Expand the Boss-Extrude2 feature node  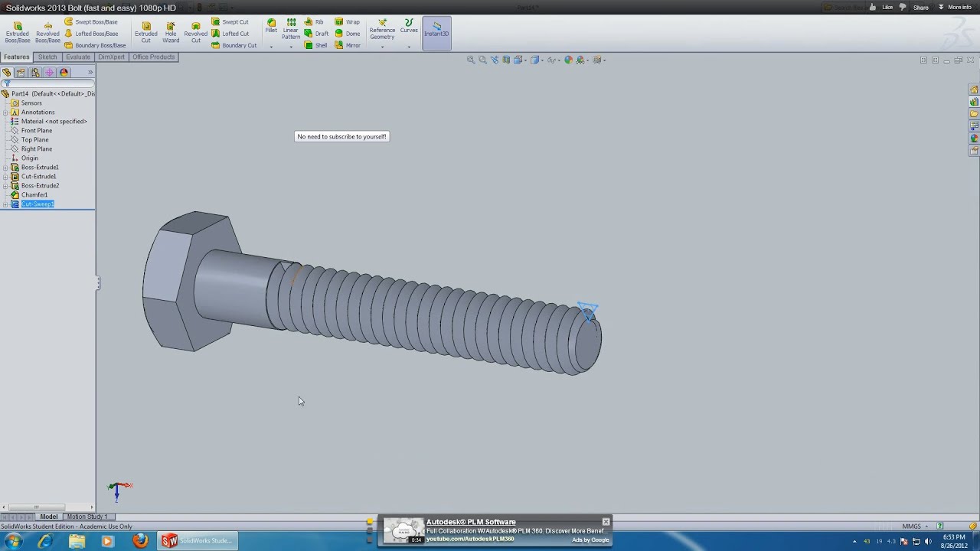tap(5, 186)
